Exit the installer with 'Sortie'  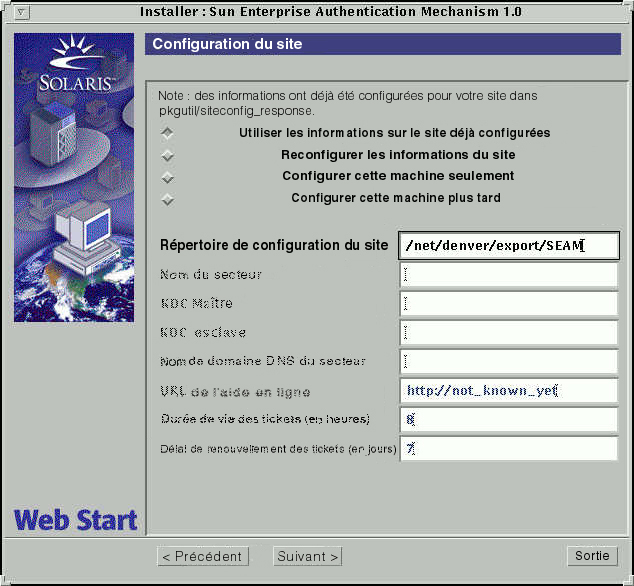[592, 556]
